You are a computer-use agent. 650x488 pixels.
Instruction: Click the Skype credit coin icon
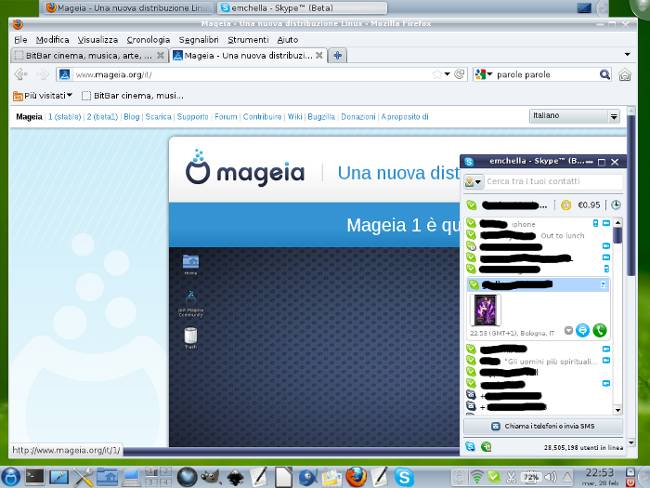click(x=566, y=205)
